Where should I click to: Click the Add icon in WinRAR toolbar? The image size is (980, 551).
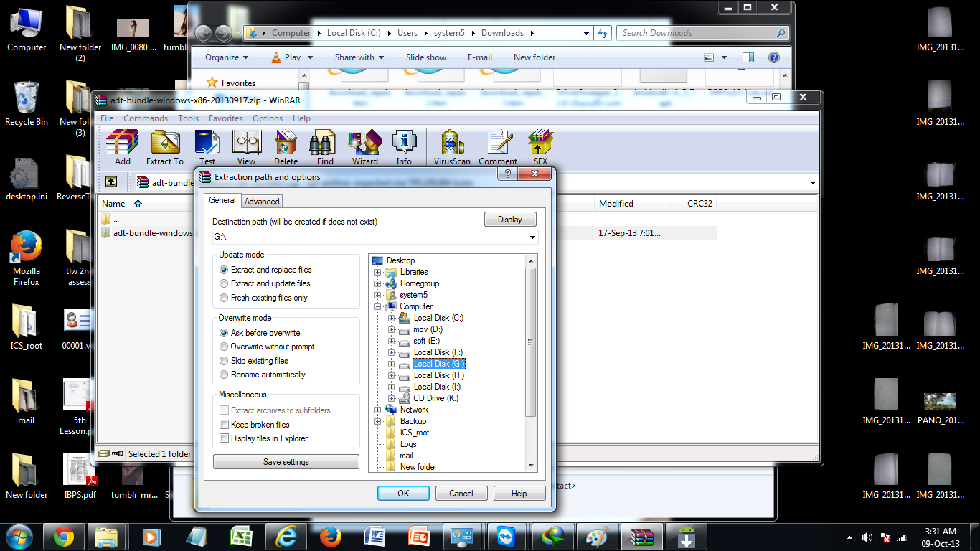point(122,147)
